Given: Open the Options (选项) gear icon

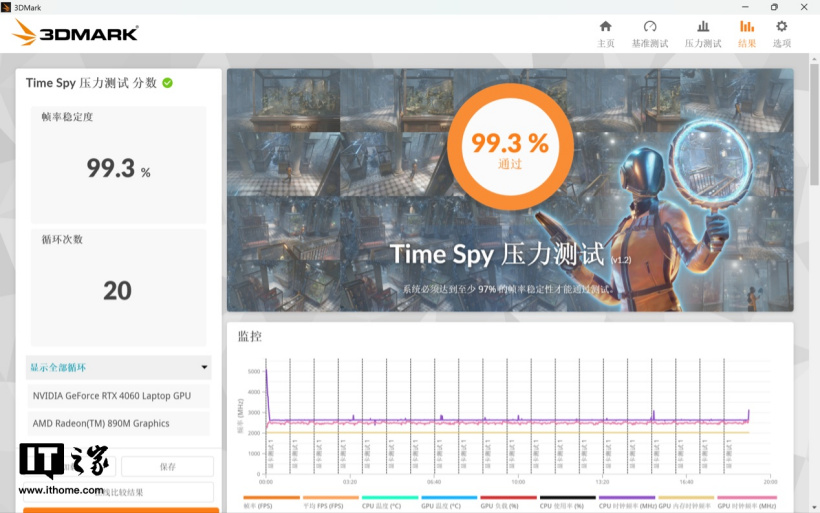Looking at the screenshot, I should 781,33.
